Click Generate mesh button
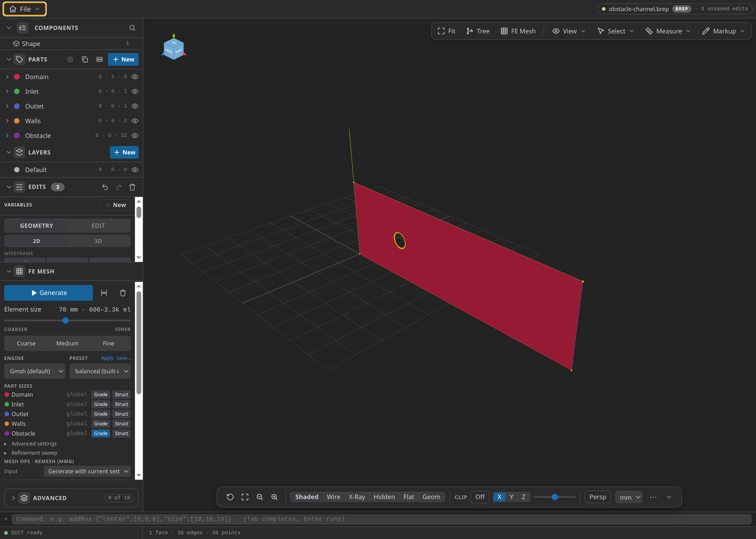This screenshot has width=756, height=539. point(48,293)
